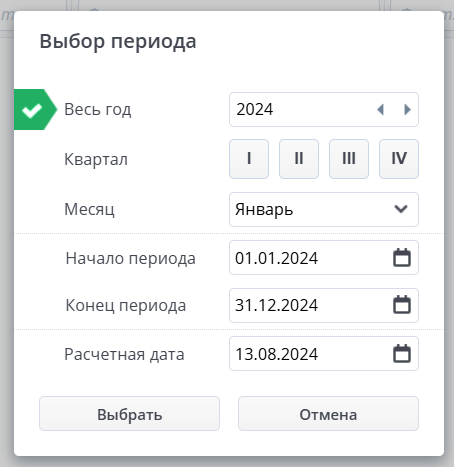Focus the year field showing 2024
The height and width of the screenshot is (467, 454).
(x=324, y=109)
